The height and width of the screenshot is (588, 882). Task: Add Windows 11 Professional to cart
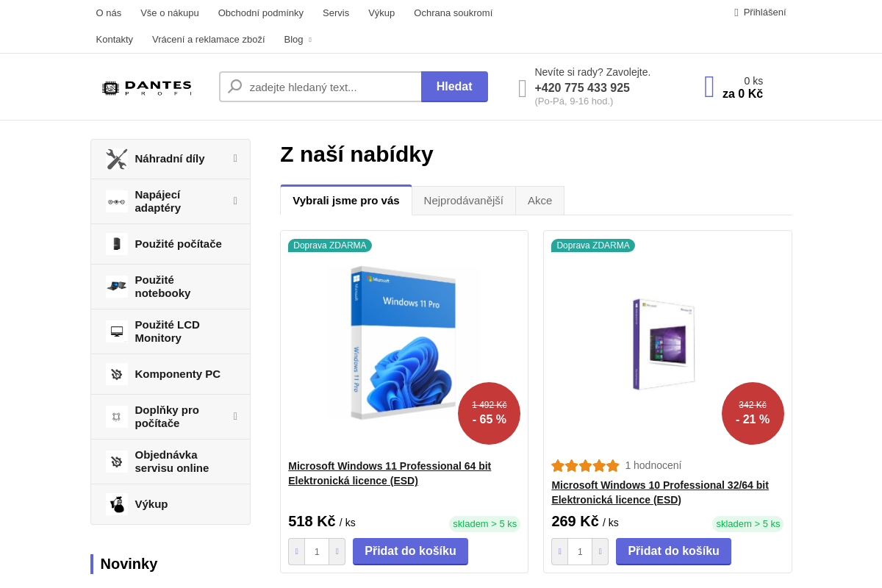(x=410, y=551)
